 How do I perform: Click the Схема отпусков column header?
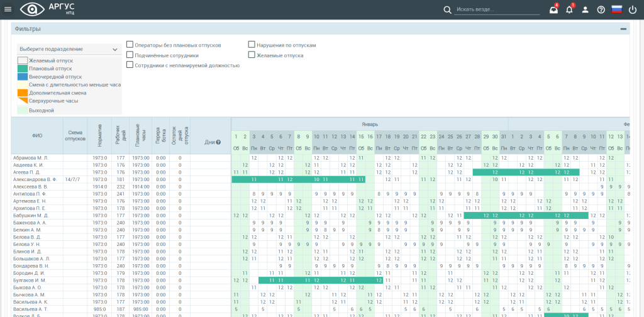(75, 135)
